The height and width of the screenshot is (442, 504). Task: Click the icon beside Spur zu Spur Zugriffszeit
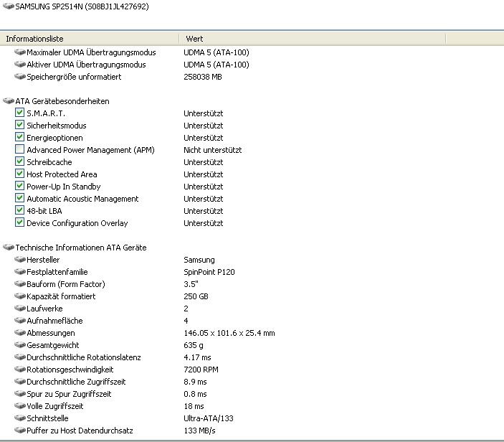coord(20,394)
